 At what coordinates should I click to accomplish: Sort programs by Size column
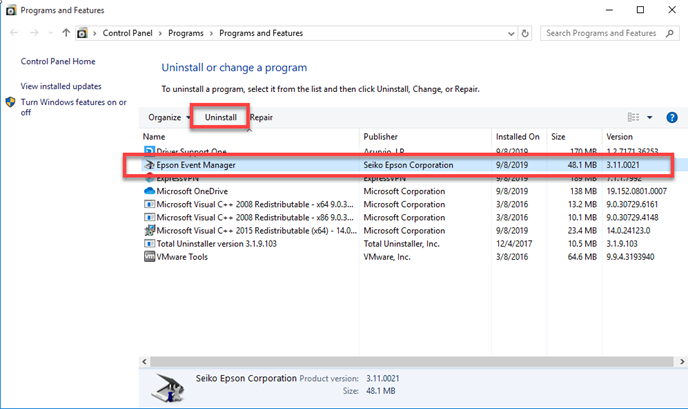[x=558, y=137]
